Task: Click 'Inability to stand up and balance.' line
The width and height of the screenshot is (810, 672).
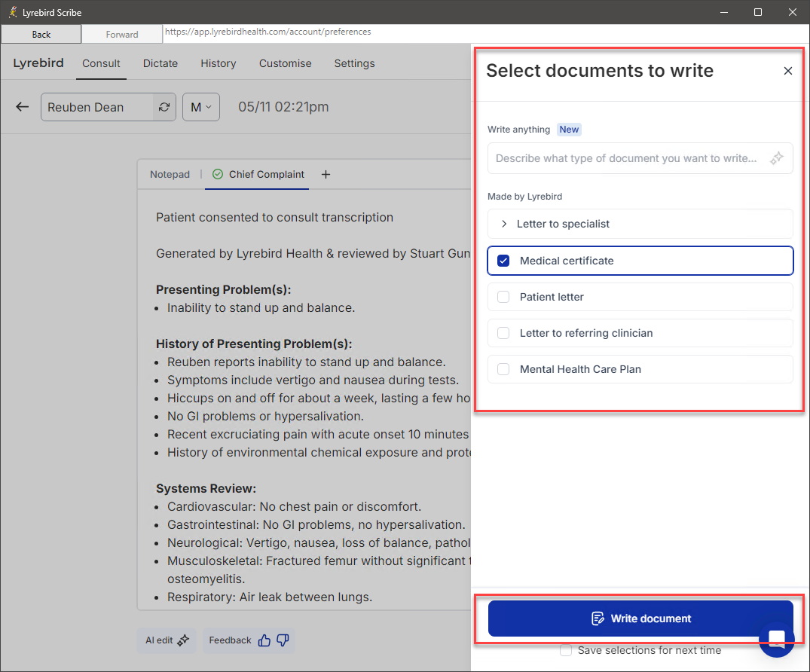Action: [x=261, y=308]
